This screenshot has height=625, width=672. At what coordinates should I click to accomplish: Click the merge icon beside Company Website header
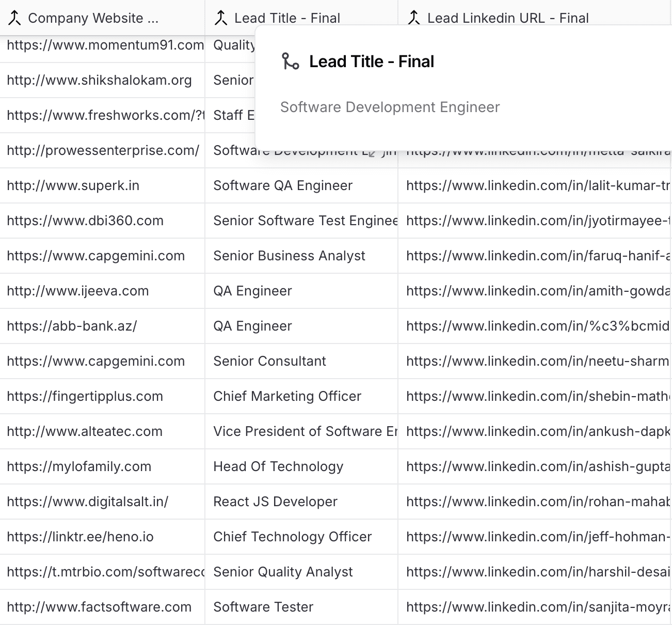[14, 19]
